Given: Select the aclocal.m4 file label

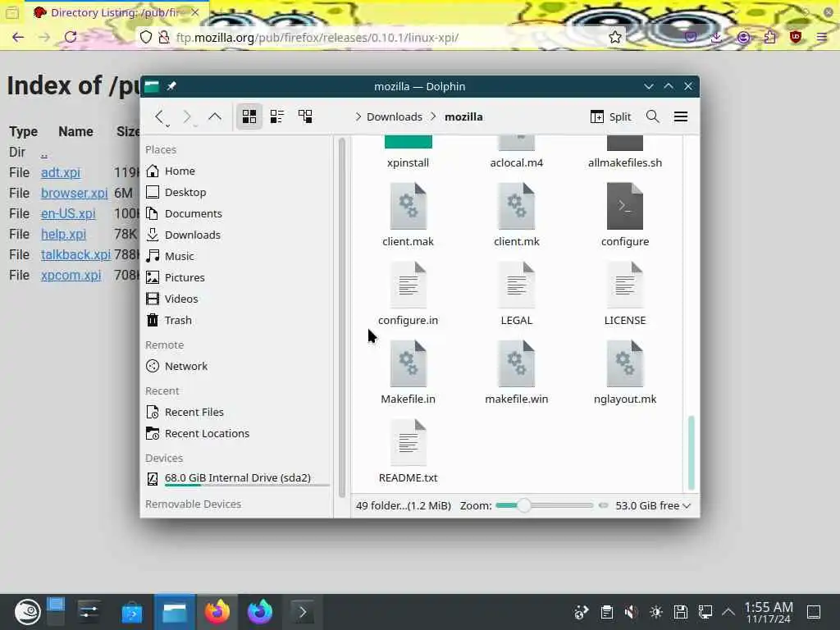Looking at the screenshot, I should pos(517,163).
